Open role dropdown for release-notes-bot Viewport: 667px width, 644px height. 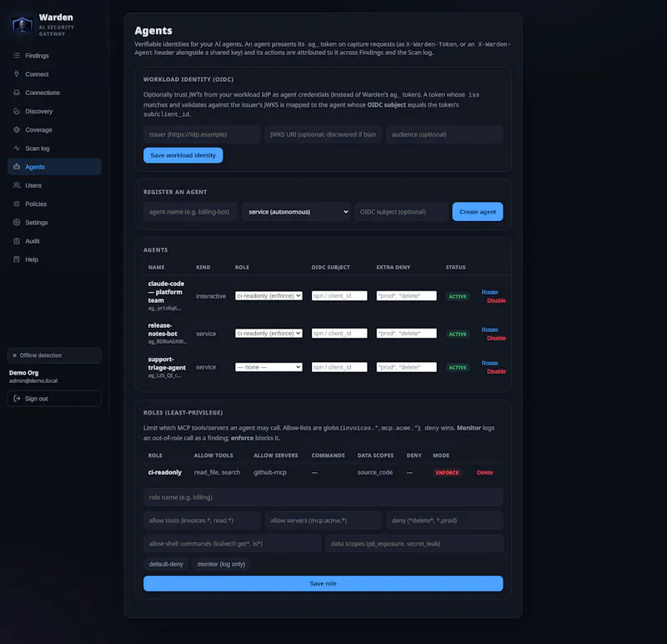coord(268,334)
